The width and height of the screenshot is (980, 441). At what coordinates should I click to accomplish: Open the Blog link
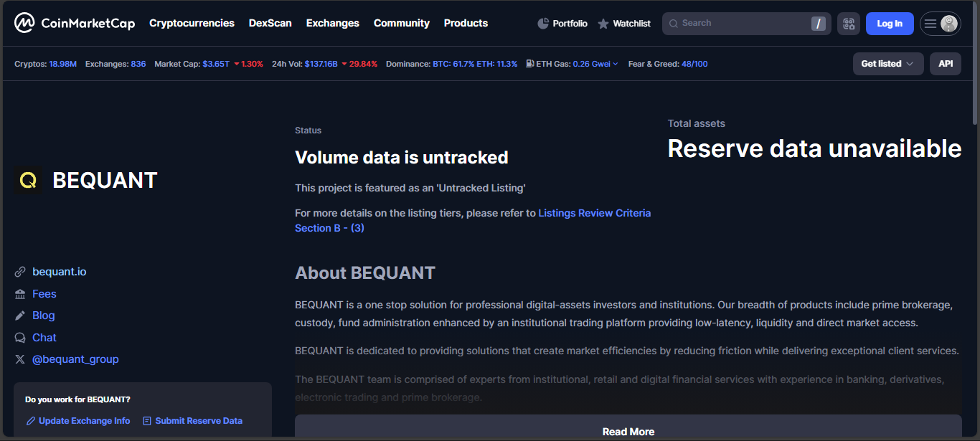point(44,316)
